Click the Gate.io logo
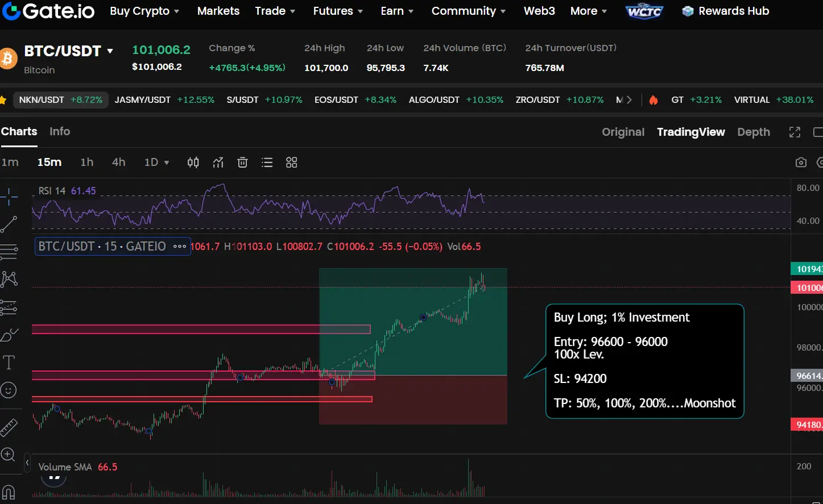 point(49,11)
